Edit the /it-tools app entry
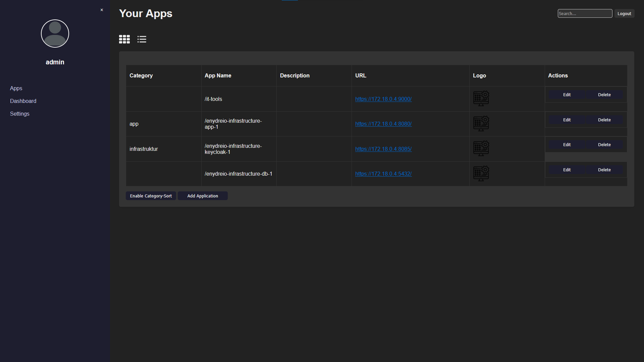The image size is (644, 362). coord(567,95)
